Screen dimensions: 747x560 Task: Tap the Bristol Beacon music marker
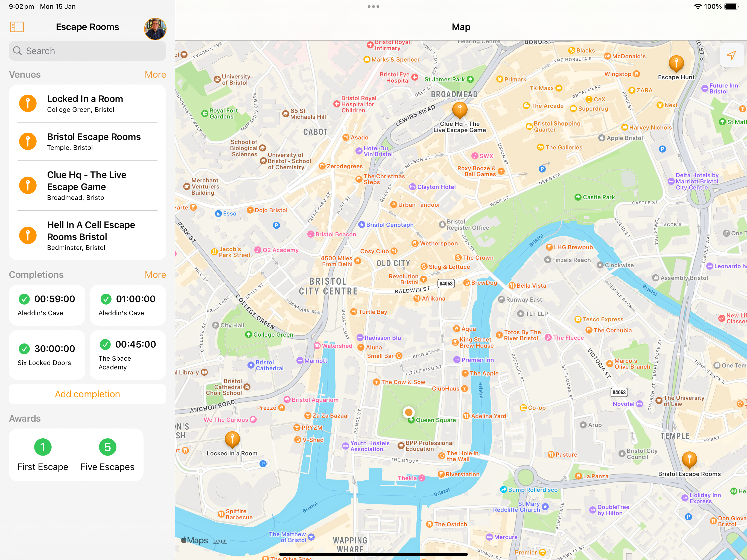pos(311,234)
